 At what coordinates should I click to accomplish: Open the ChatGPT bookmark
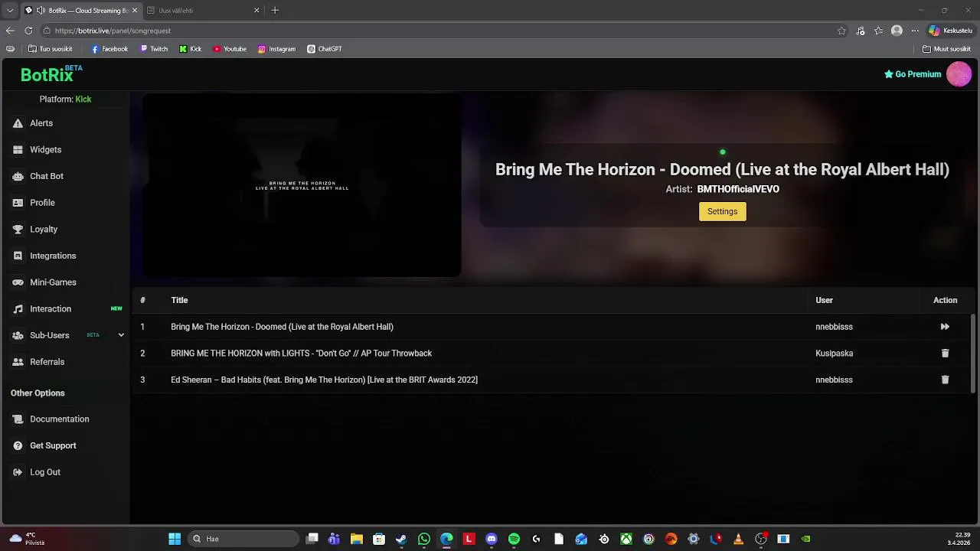click(325, 49)
